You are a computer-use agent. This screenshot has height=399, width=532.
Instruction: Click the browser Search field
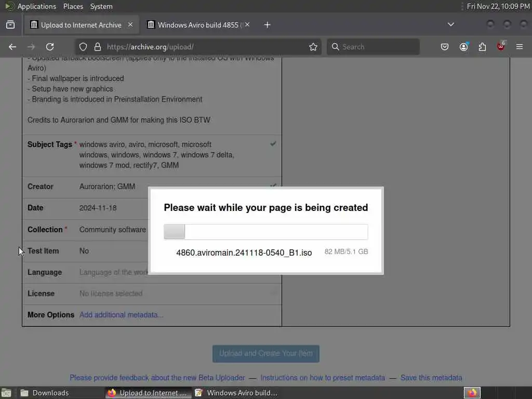click(373, 47)
